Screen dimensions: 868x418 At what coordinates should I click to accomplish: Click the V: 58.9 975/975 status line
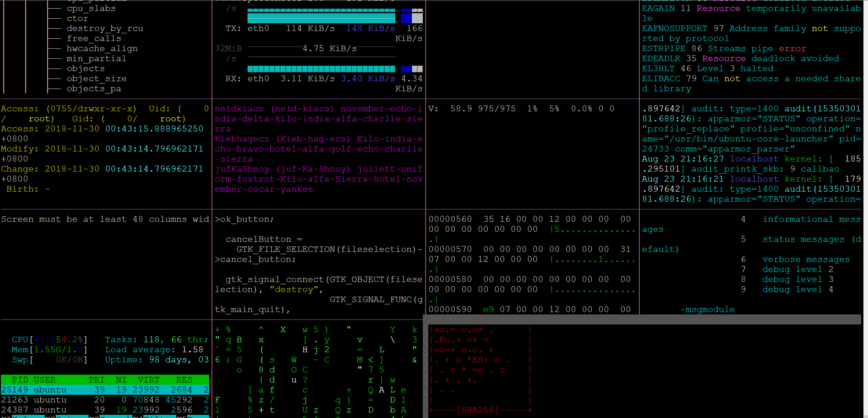(521, 109)
